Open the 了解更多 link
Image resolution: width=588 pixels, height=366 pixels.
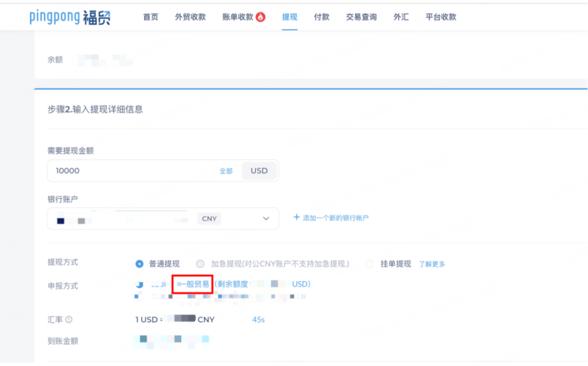point(432,265)
